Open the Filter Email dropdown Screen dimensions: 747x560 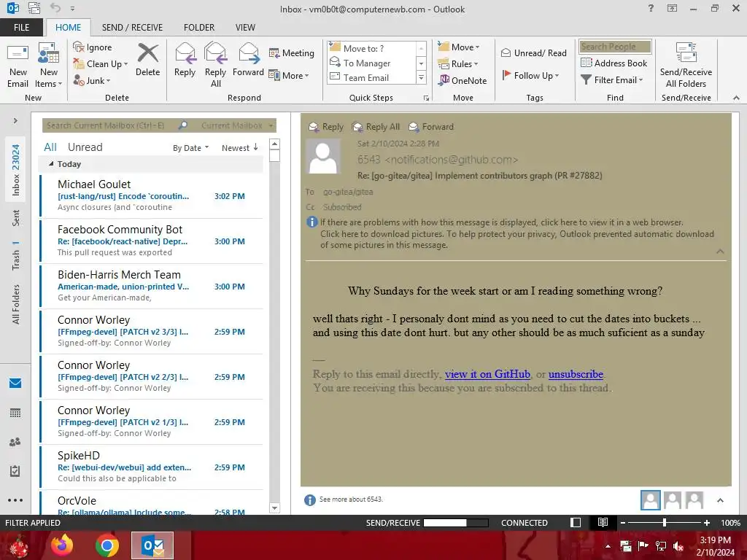(612, 80)
